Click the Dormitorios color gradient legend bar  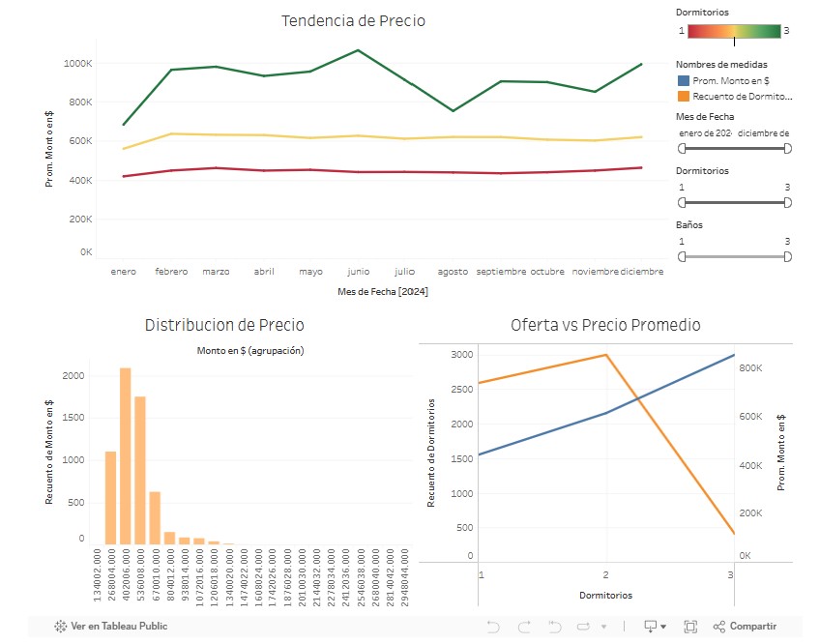click(734, 31)
